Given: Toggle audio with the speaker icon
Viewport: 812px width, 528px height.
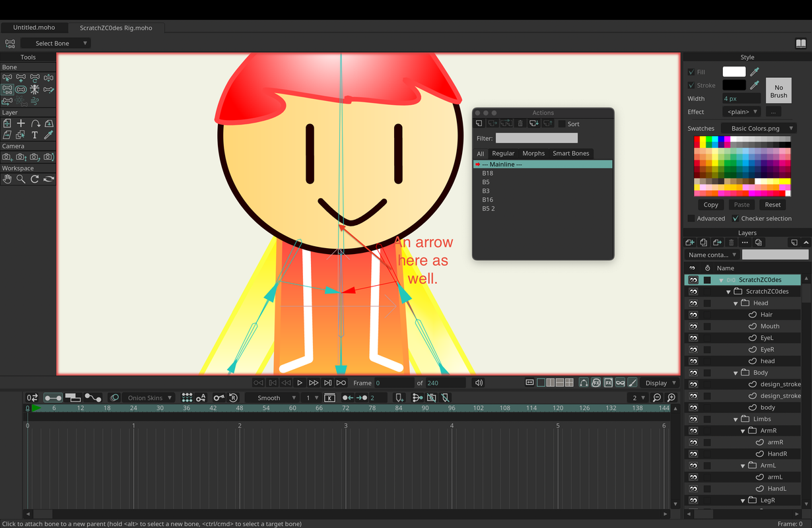Looking at the screenshot, I should coord(479,383).
